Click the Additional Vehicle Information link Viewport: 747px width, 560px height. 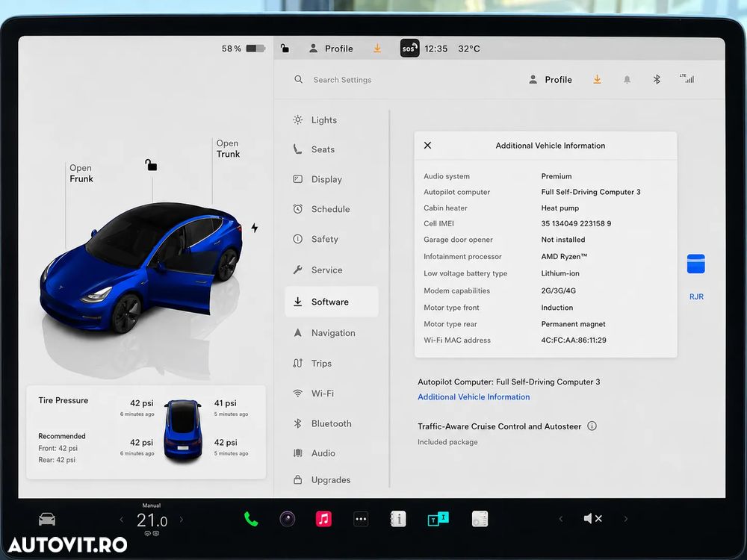click(x=474, y=396)
